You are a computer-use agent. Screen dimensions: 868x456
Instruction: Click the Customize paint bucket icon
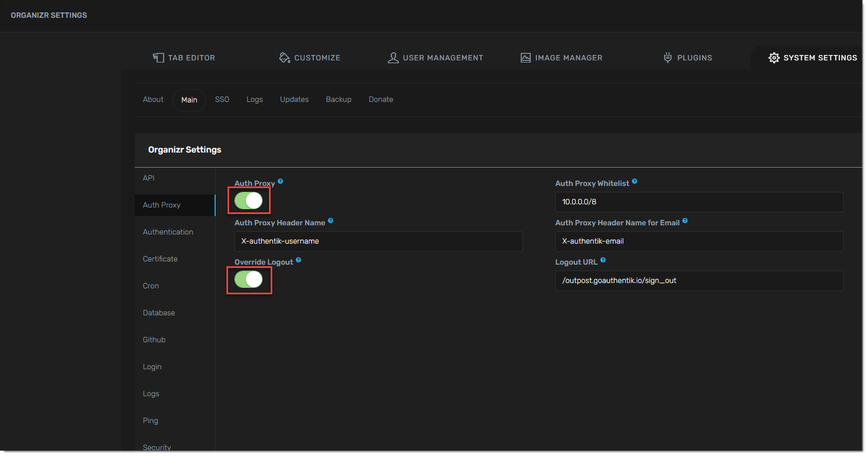click(x=284, y=58)
